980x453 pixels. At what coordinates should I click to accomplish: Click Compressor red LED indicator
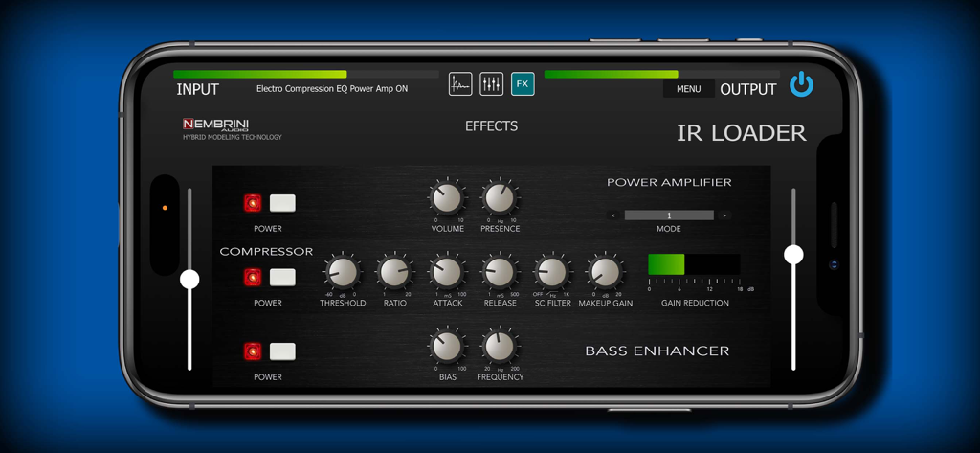[x=253, y=277]
